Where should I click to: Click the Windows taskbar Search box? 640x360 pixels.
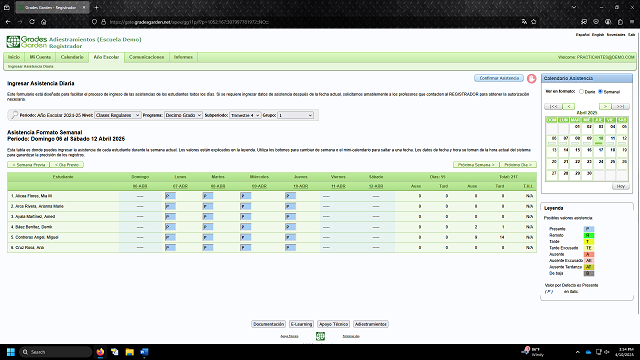(56, 352)
